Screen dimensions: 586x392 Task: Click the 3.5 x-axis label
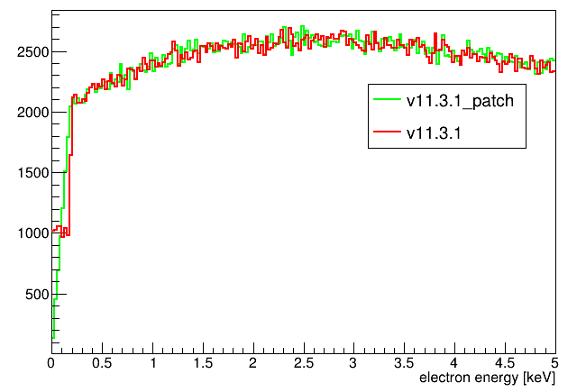tap(404, 363)
